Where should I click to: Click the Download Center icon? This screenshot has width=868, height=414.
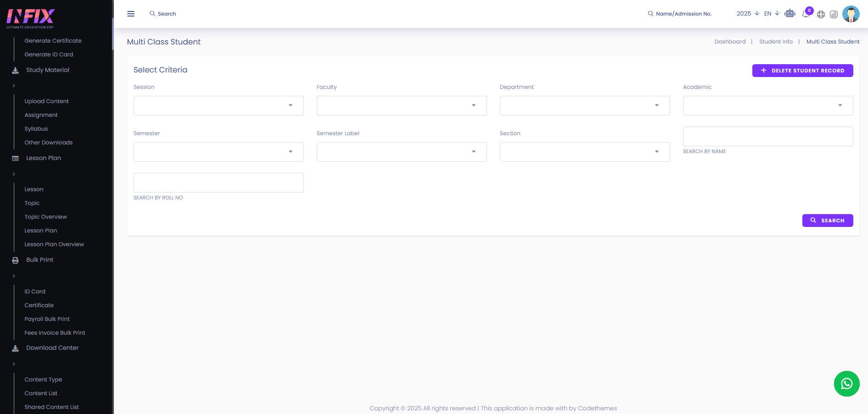point(15,348)
